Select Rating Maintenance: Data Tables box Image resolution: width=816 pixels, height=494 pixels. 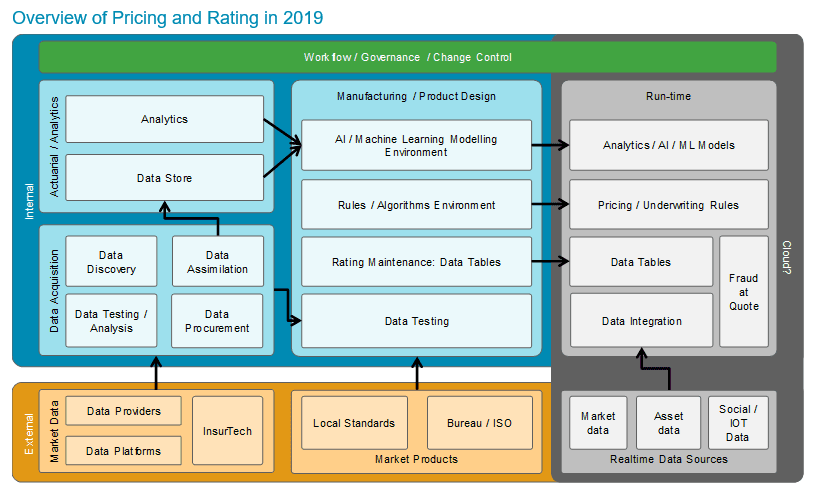tap(416, 262)
